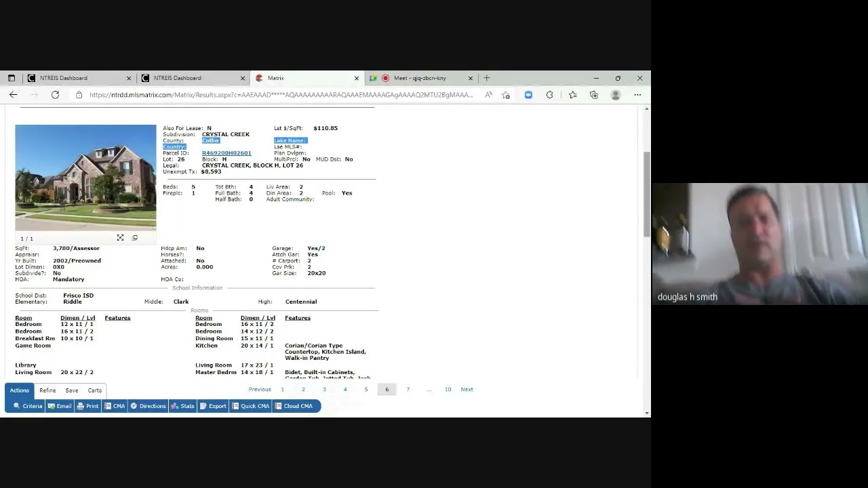The height and width of the screenshot is (488, 868).
Task: Go to results page 7
Action: point(408,390)
